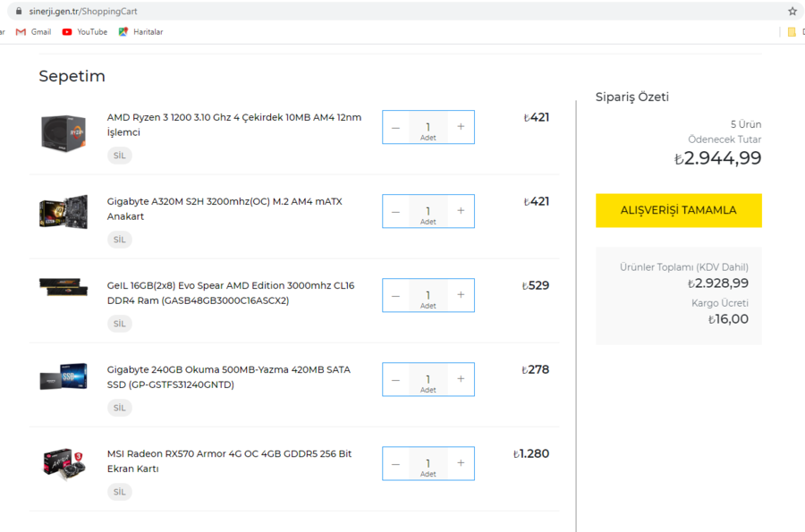Click the quantity field of Gigabyte A320M
Screen dimensions: 805x532
point(428,211)
